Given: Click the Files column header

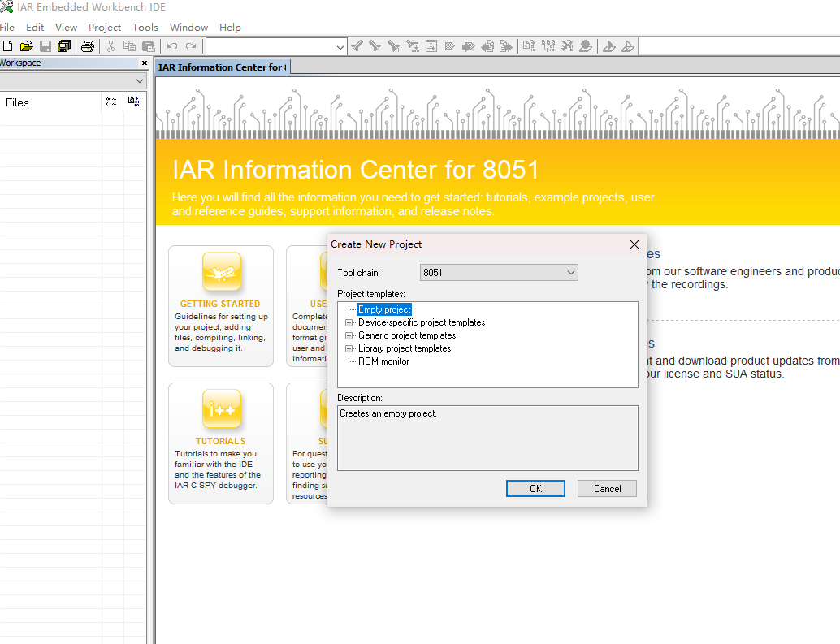Looking at the screenshot, I should point(51,102).
